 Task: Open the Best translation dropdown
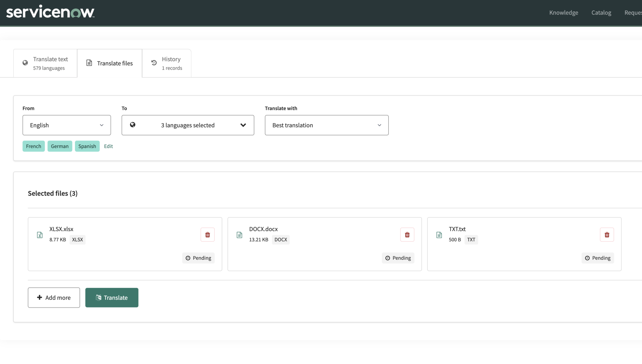point(327,125)
